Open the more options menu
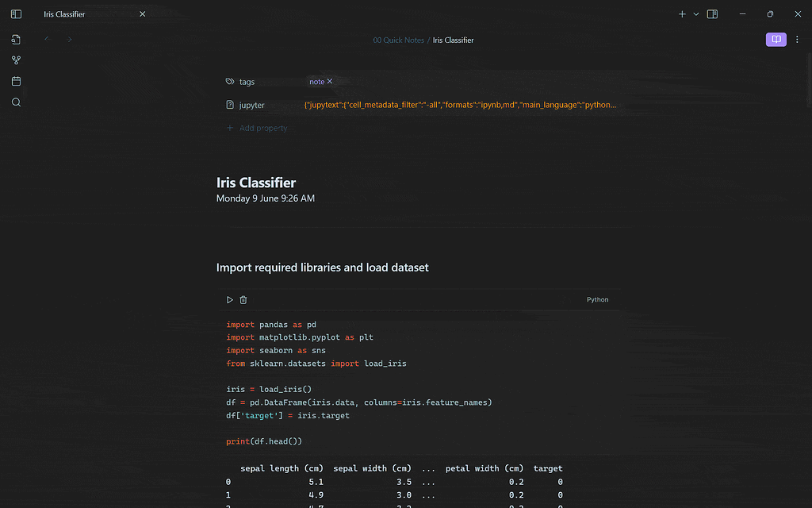This screenshot has height=508, width=812. (797, 39)
